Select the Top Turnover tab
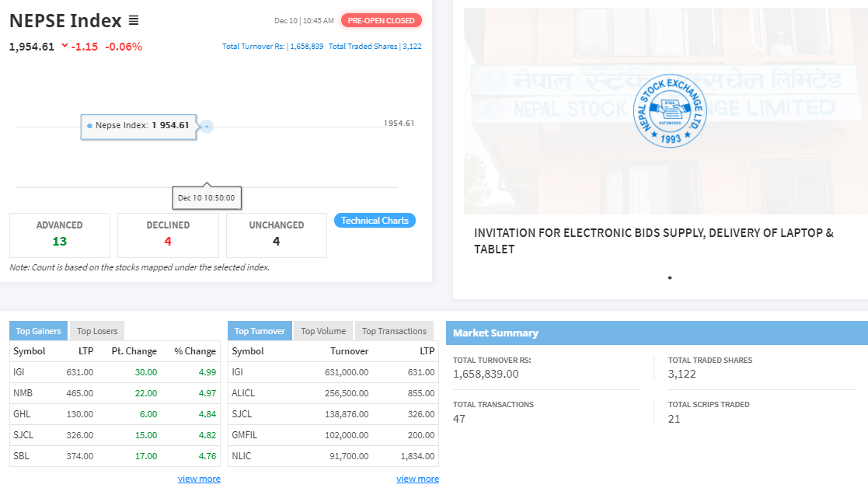This screenshot has height=488, width=868. [260, 331]
